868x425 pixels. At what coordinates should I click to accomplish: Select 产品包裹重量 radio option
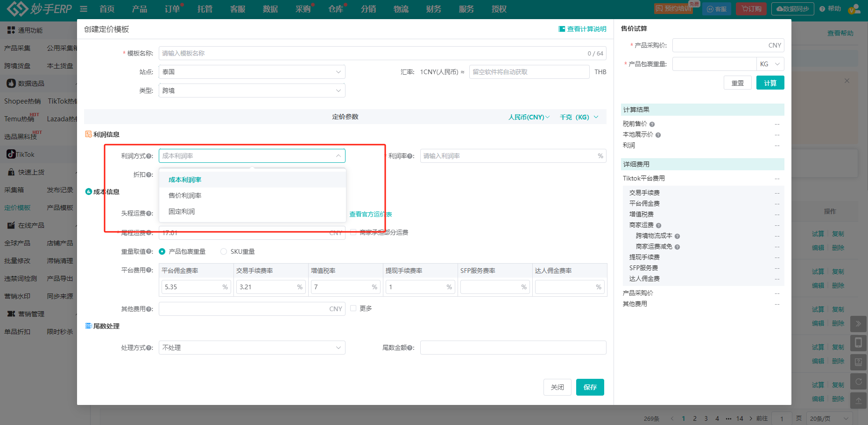click(x=162, y=251)
